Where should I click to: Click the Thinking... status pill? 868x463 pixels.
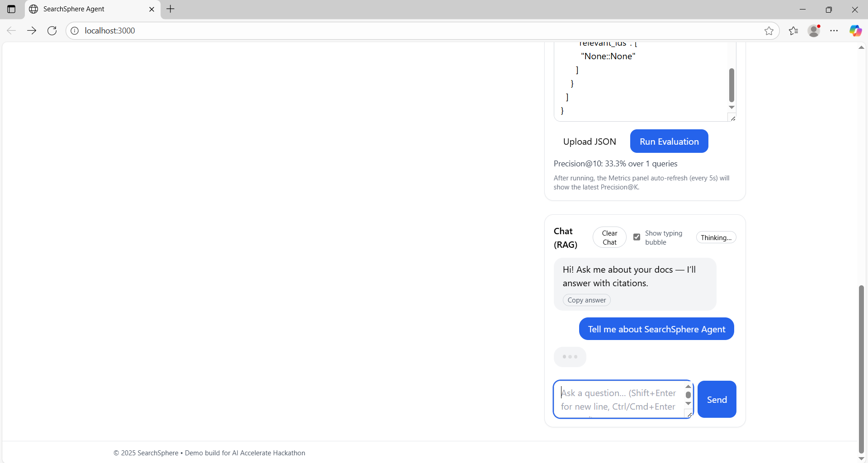coord(716,237)
